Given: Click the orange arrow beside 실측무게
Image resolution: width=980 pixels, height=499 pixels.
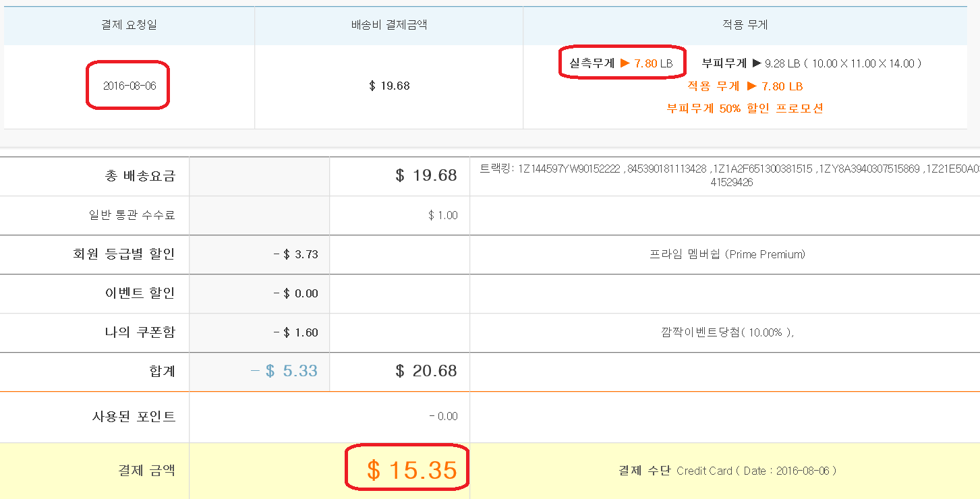Looking at the screenshot, I should click(625, 63).
